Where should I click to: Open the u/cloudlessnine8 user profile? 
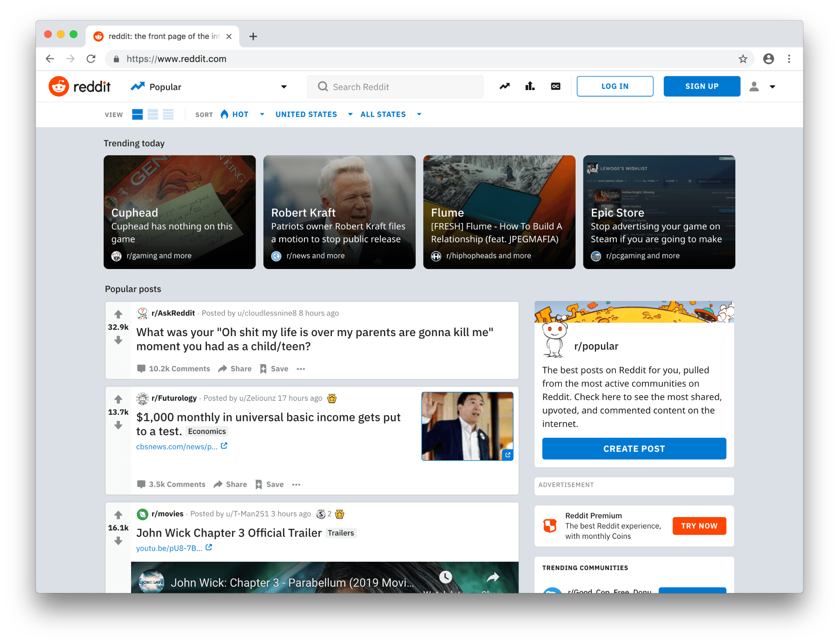267,313
